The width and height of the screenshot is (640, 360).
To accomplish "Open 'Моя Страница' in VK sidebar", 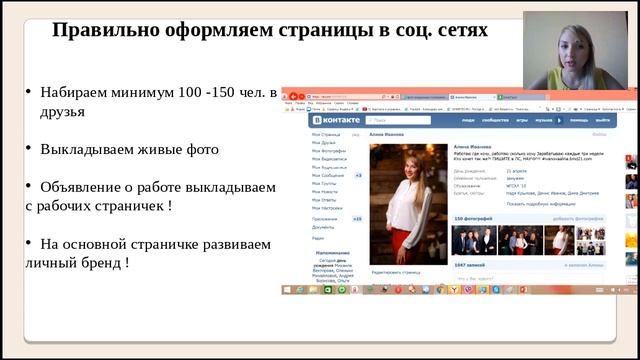I will pyautogui.click(x=326, y=134).
